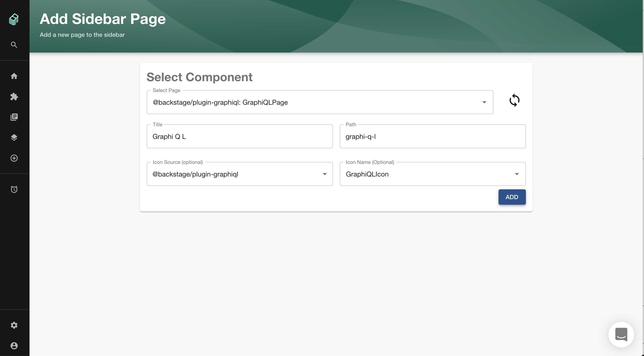Image resolution: width=644 pixels, height=356 pixels.
Task: Click the Title input field
Action: [x=239, y=136]
